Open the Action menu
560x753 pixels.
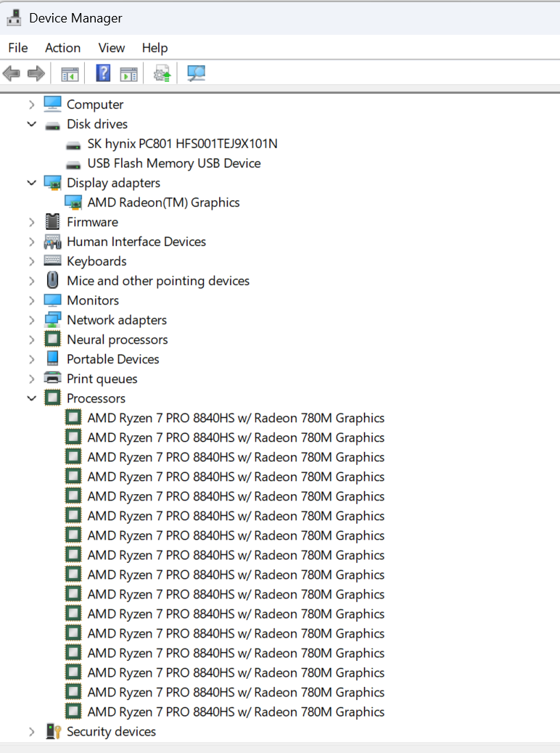pos(62,48)
